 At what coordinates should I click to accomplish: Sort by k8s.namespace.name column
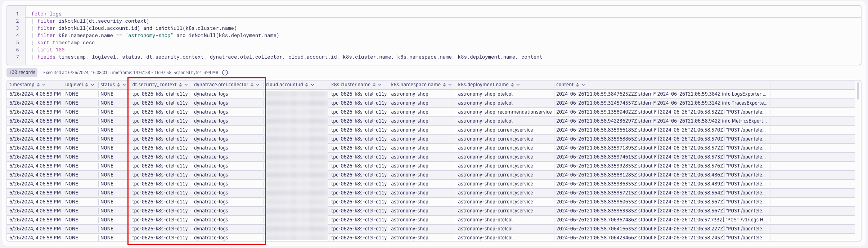click(444, 85)
